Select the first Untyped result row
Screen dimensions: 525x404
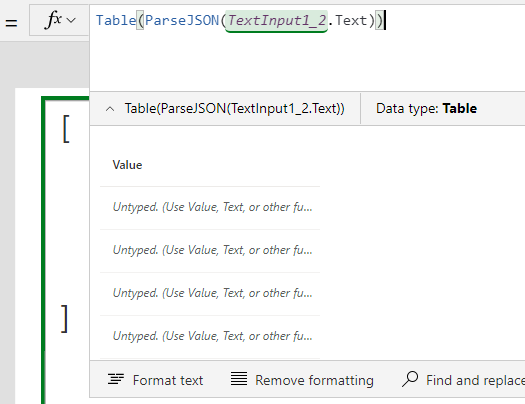point(210,208)
